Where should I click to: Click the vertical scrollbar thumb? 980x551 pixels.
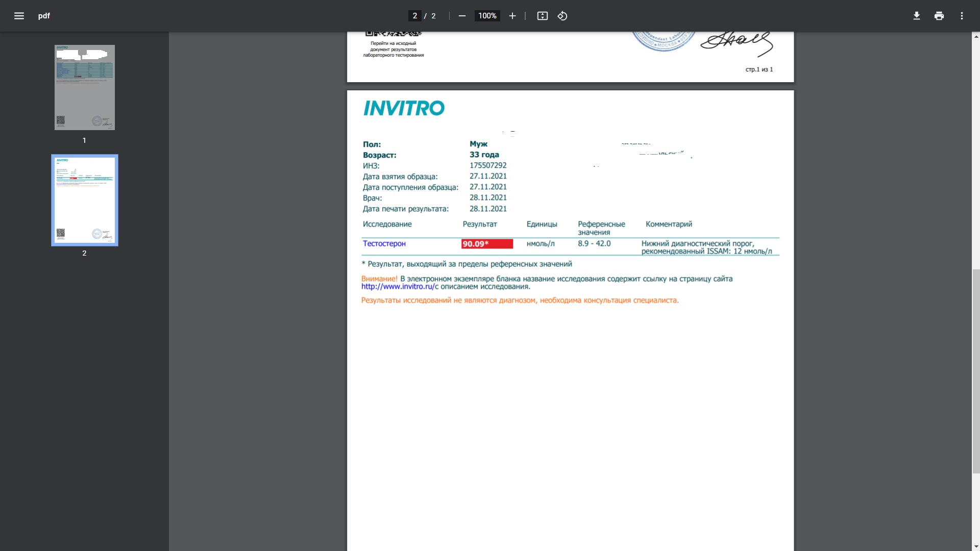(976, 371)
